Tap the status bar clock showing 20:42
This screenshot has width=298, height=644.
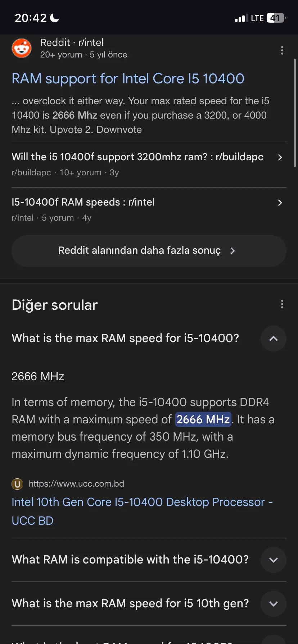click(31, 18)
